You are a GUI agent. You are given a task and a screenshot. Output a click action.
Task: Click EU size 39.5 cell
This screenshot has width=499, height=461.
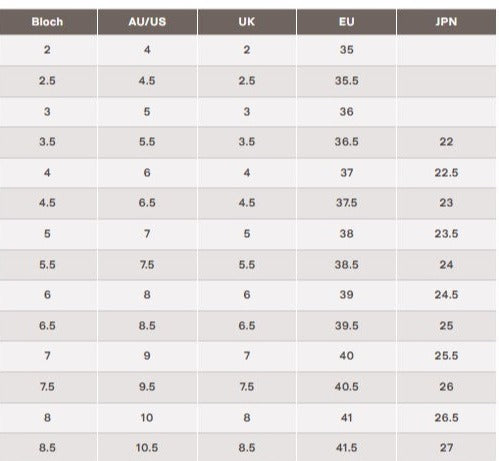pos(346,326)
